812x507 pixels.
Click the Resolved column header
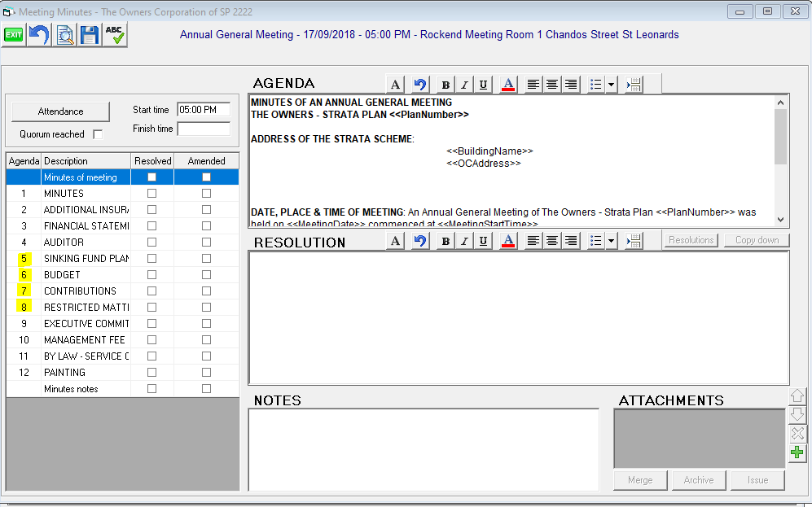click(153, 161)
